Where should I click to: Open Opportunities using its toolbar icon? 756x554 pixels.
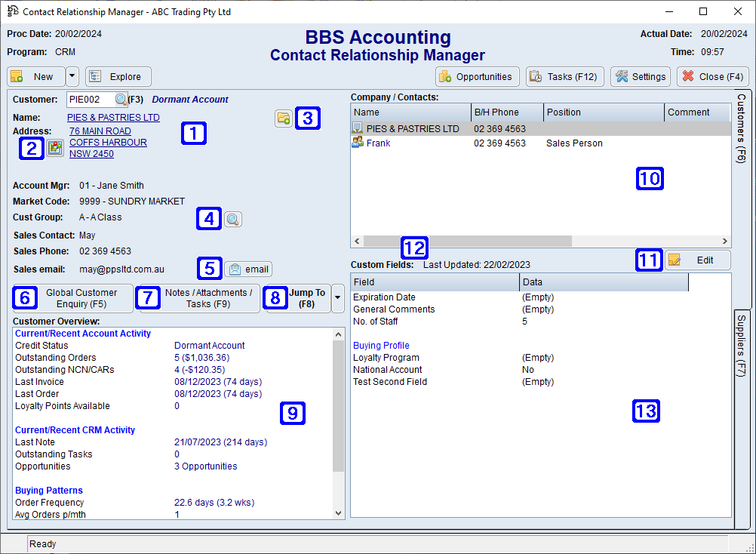[x=444, y=76]
